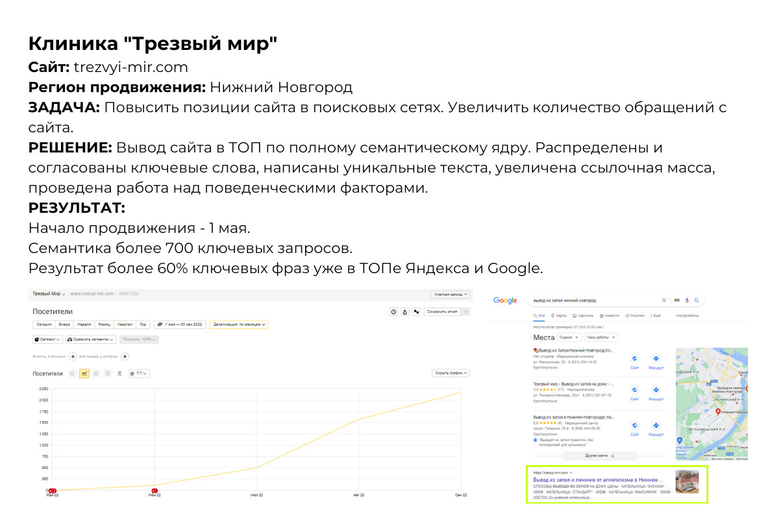Image resolution: width=779 pixels, height=532 pixels.
Task: Select the Сегодня period
Action: (43, 324)
